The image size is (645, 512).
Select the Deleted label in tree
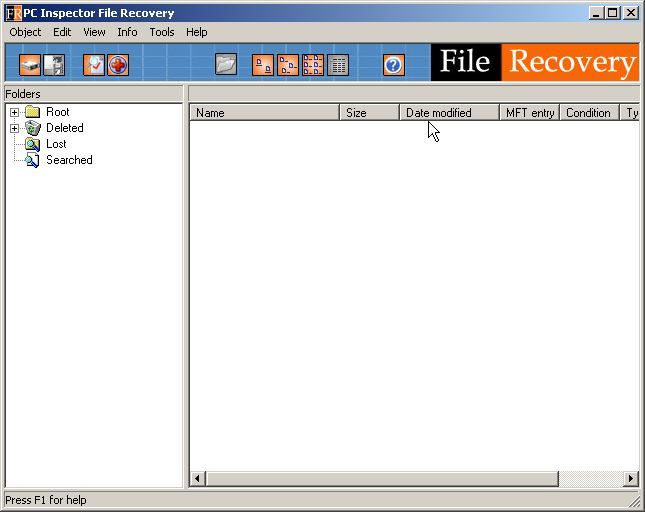click(x=65, y=128)
